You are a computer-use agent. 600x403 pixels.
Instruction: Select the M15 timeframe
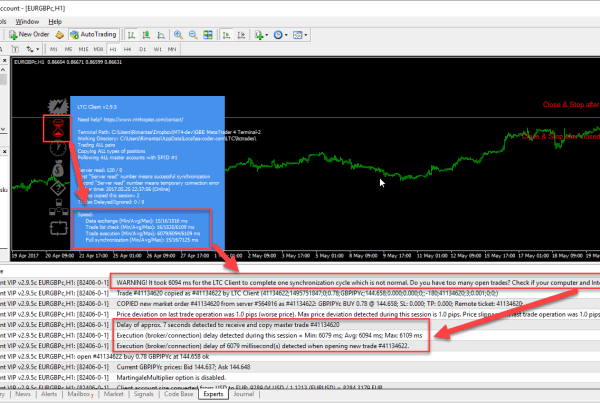83,49
